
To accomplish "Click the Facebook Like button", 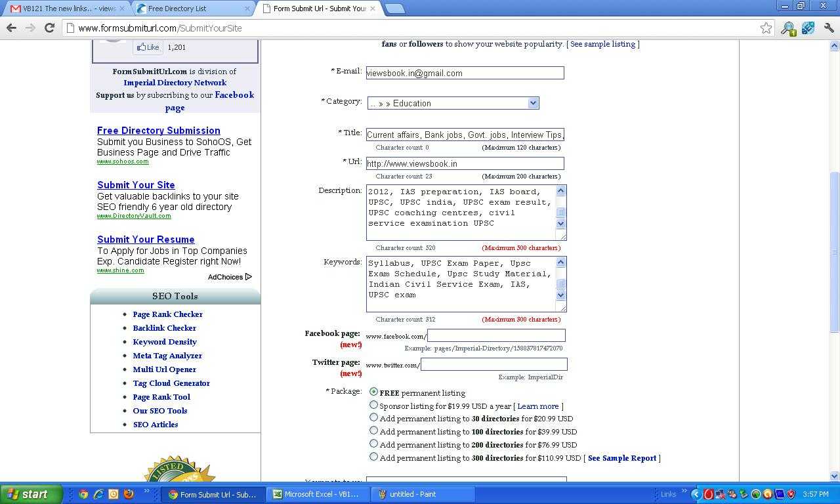I will click(148, 47).
